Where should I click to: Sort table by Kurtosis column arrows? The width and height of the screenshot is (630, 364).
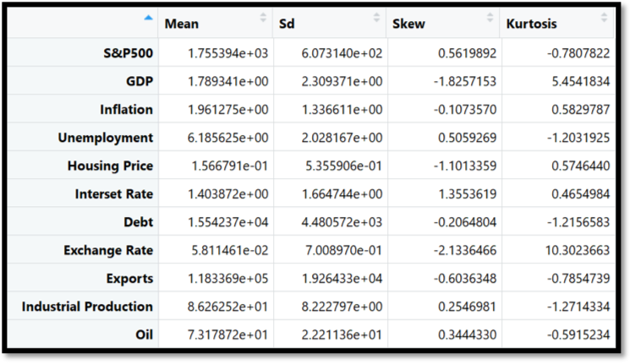[604, 17]
